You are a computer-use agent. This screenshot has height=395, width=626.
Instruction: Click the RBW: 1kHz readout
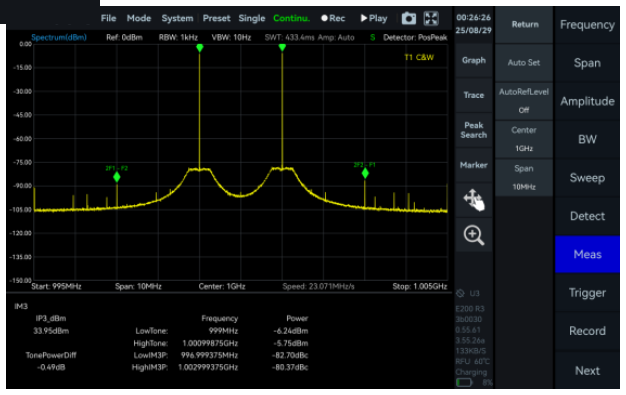pos(178,38)
